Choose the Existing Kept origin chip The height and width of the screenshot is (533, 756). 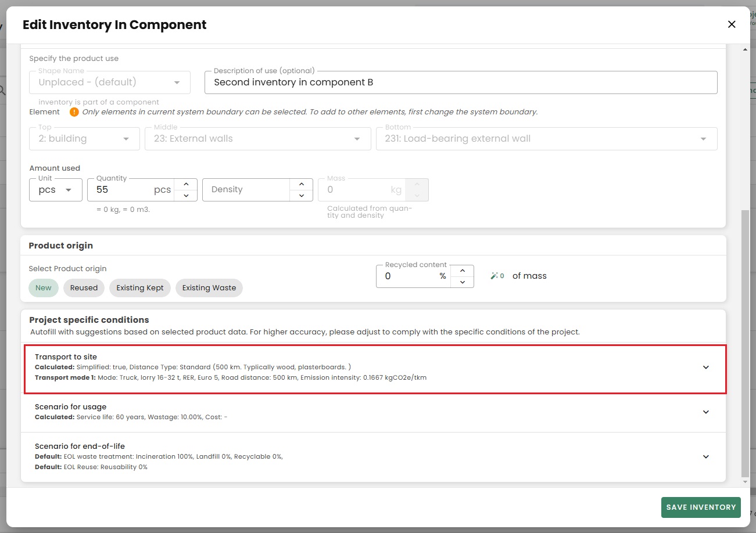140,288
